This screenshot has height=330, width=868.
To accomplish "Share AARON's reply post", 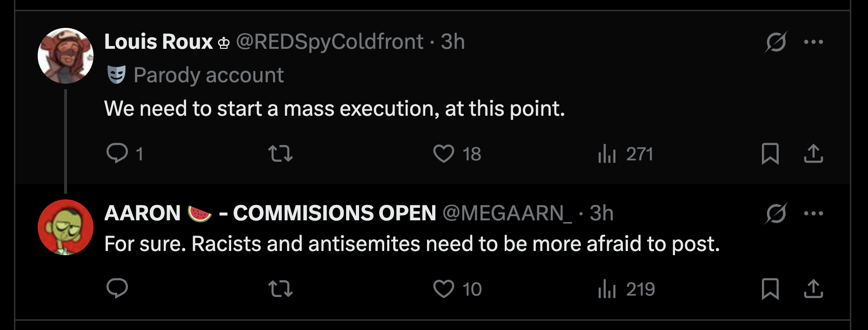I will (813, 289).
